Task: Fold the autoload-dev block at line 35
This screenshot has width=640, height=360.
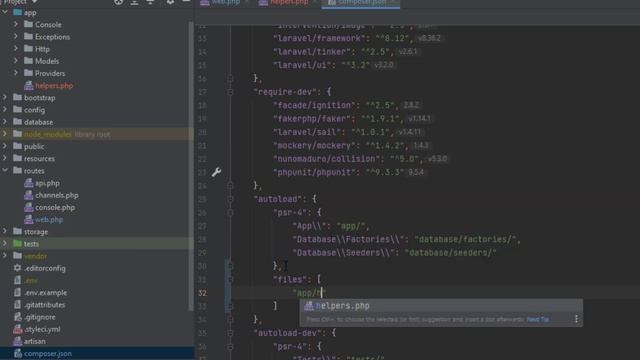Action: (x=230, y=333)
